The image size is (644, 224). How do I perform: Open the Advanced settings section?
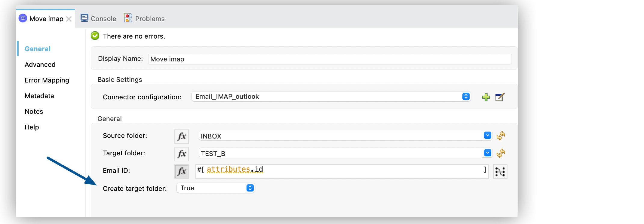point(40,64)
